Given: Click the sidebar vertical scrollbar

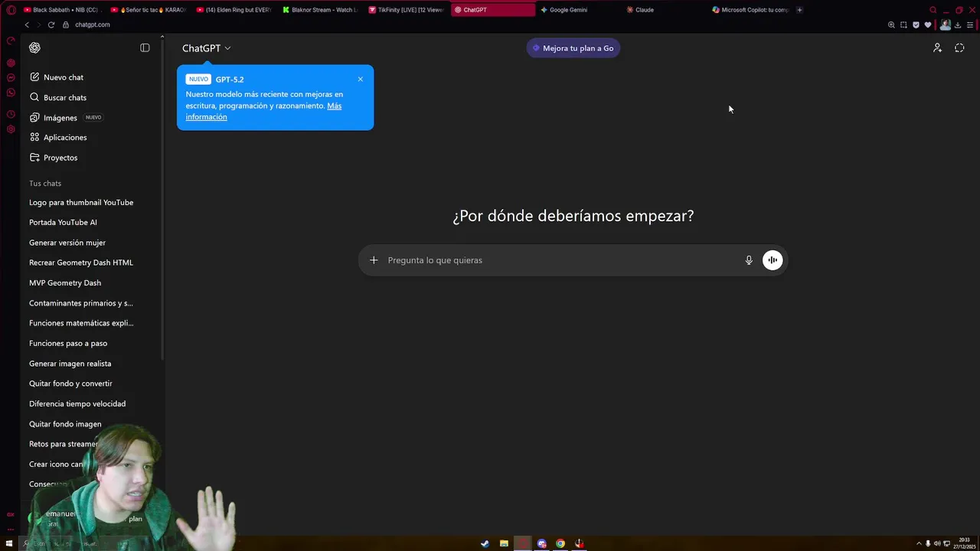Looking at the screenshot, I should click(x=162, y=199).
